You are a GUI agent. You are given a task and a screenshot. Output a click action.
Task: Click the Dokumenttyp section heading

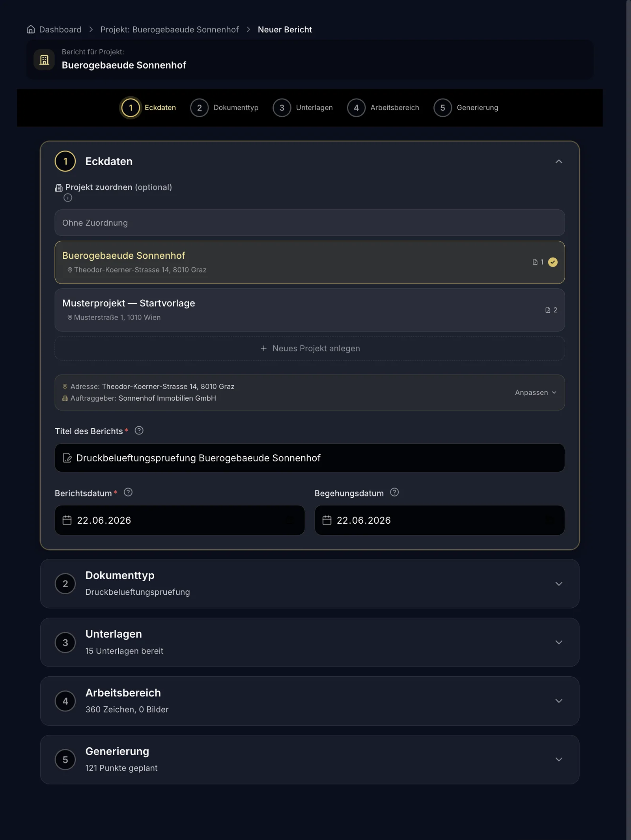pyautogui.click(x=120, y=575)
